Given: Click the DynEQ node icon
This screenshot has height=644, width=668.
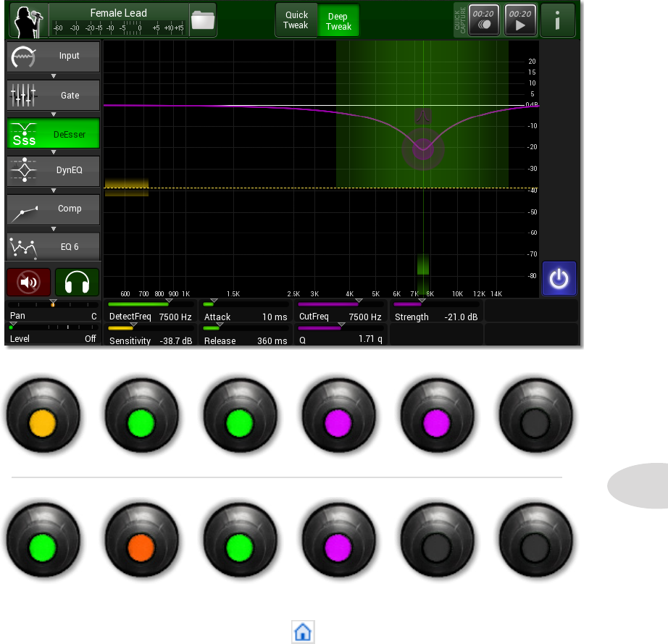Looking at the screenshot, I should click(x=25, y=170).
